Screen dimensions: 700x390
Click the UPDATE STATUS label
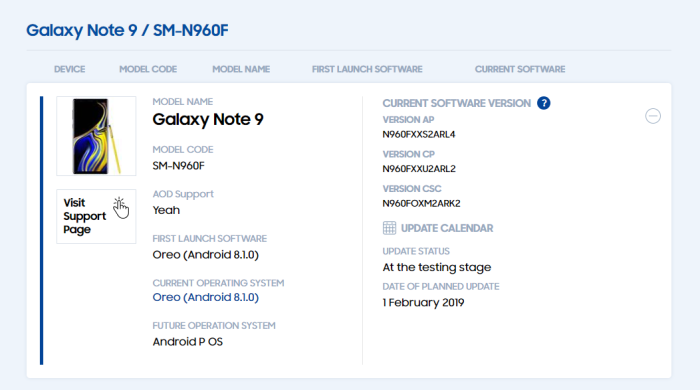416,251
